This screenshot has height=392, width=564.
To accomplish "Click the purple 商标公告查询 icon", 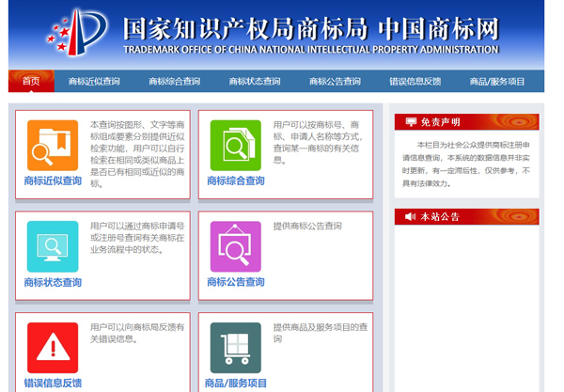I will click(235, 246).
